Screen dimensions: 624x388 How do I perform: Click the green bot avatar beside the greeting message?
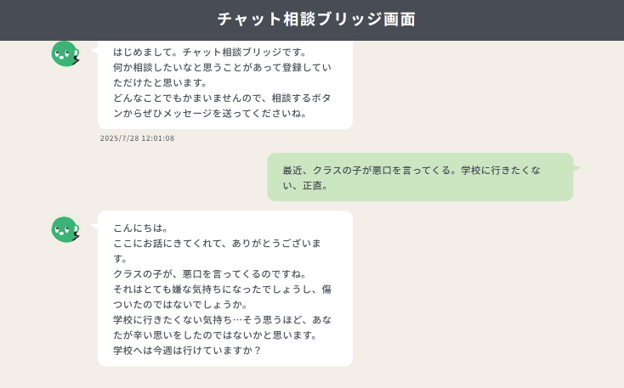[65, 54]
